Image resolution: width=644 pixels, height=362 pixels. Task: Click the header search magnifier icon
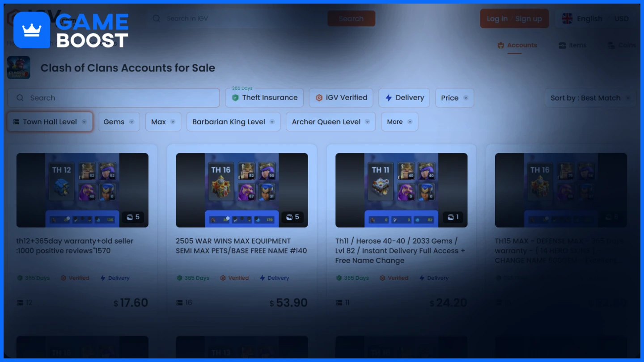tap(156, 18)
